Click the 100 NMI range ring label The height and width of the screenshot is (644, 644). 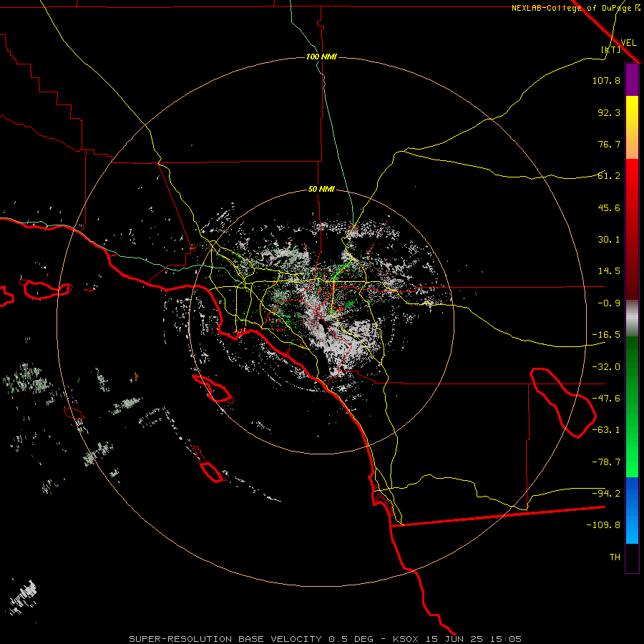[321, 57]
